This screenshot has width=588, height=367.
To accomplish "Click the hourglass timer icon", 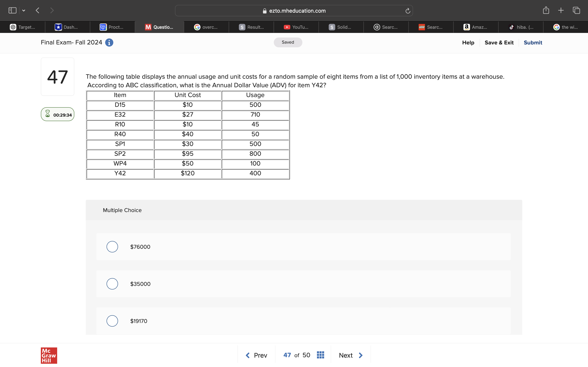I will tap(48, 114).
